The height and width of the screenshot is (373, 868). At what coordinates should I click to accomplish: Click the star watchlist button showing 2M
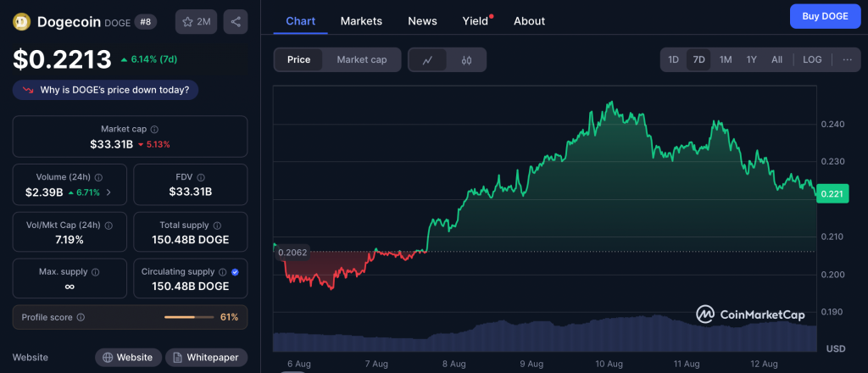pos(196,22)
